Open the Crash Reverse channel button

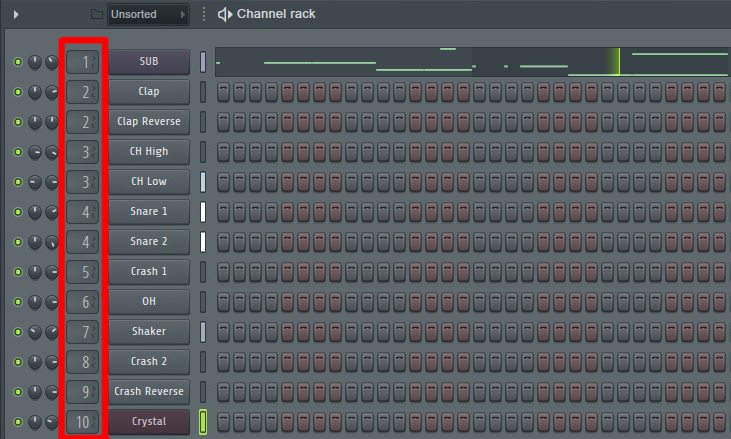[x=149, y=391]
